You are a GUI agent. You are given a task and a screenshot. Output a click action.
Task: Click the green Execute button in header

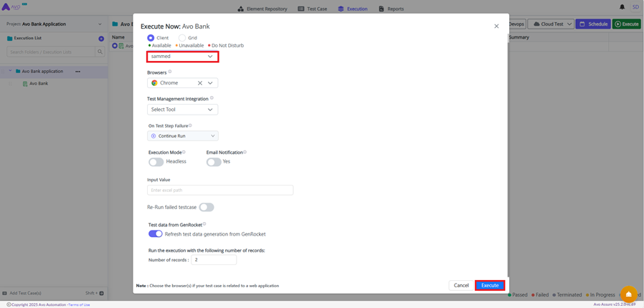[626, 24]
